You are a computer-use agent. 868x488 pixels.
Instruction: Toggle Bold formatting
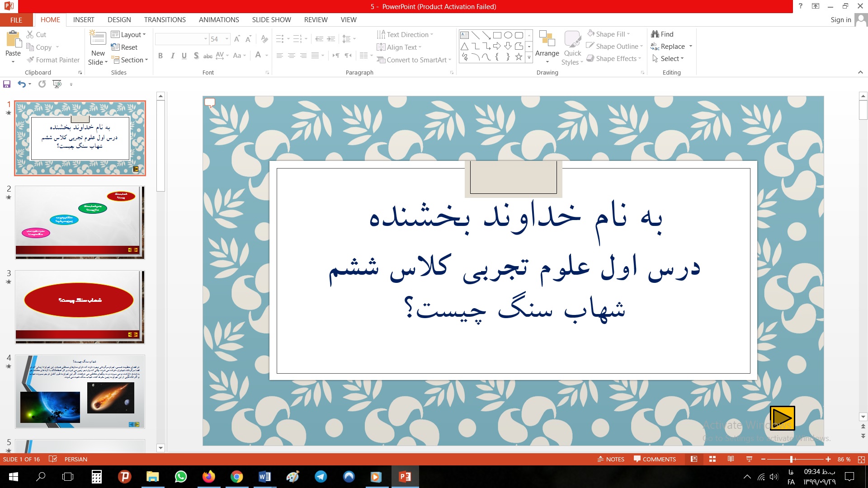click(160, 56)
